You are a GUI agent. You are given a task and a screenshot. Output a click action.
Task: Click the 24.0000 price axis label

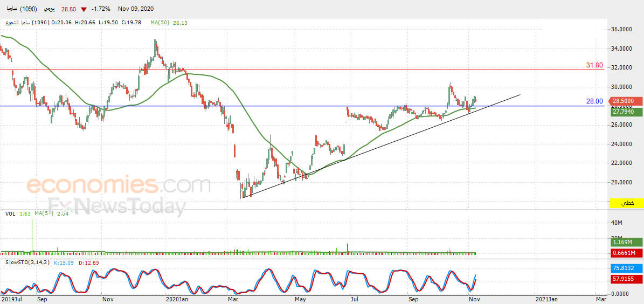[621, 144]
